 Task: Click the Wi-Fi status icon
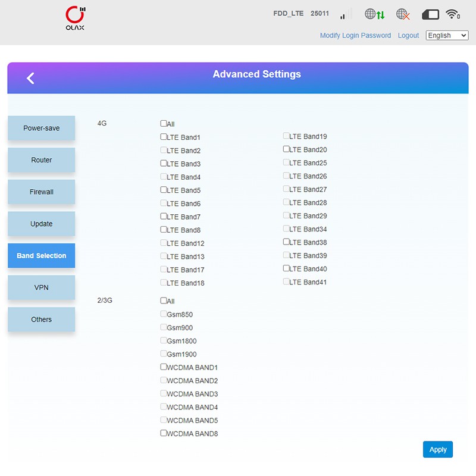coord(453,14)
